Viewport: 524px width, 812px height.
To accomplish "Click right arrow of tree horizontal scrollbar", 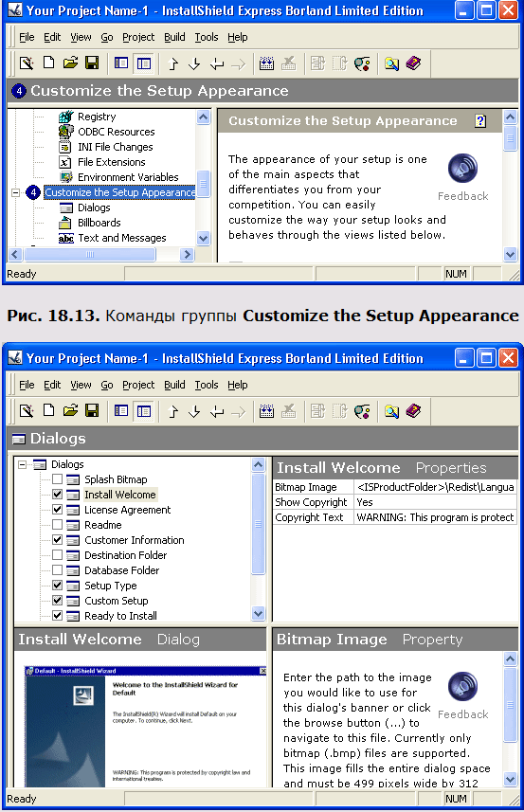I will 188,254.
